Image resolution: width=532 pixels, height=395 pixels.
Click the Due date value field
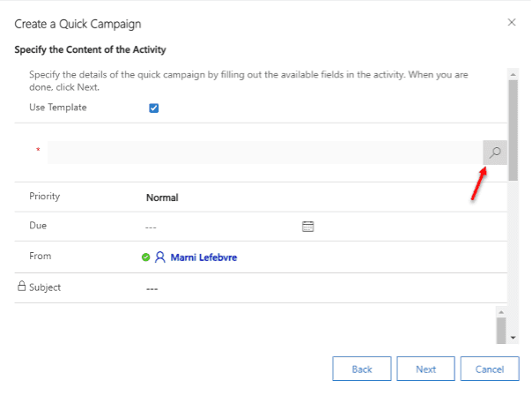pyautogui.click(x=220, y=227)
